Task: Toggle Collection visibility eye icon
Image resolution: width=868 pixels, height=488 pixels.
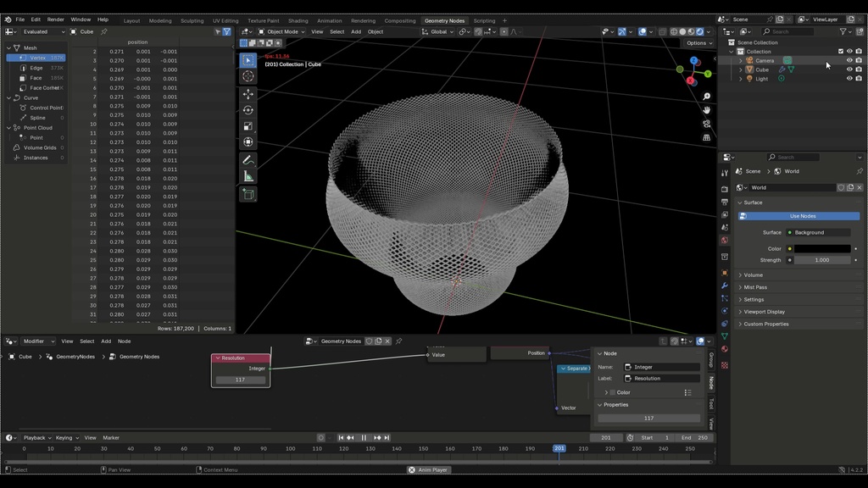Action: pyautogui.click(x=849, y=52)
